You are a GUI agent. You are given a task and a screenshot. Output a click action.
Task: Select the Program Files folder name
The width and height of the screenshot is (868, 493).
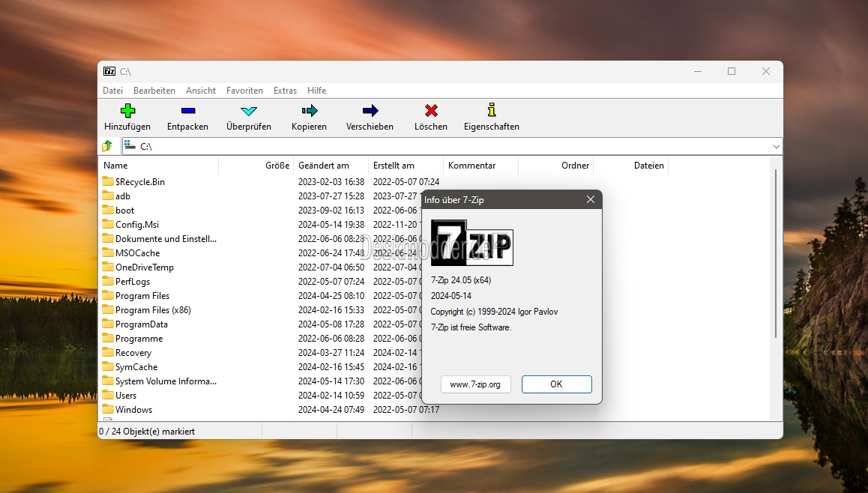click(x=142, y=295)
